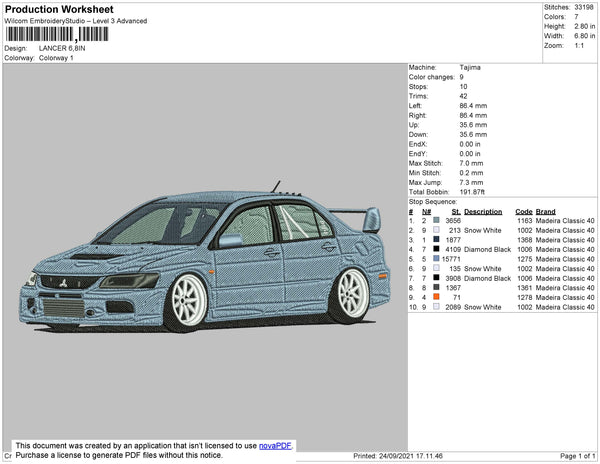
Task: Click code 1361 in stop row 8
Action: pos(525,288)
